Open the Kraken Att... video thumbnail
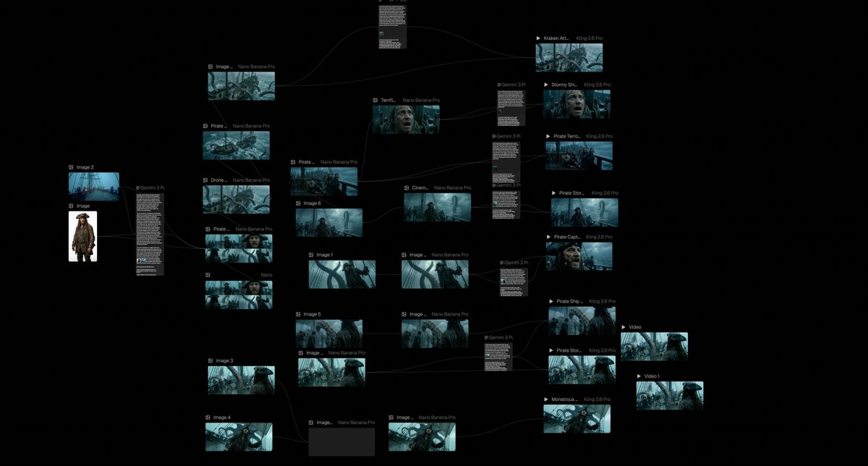 pos(569,57)
